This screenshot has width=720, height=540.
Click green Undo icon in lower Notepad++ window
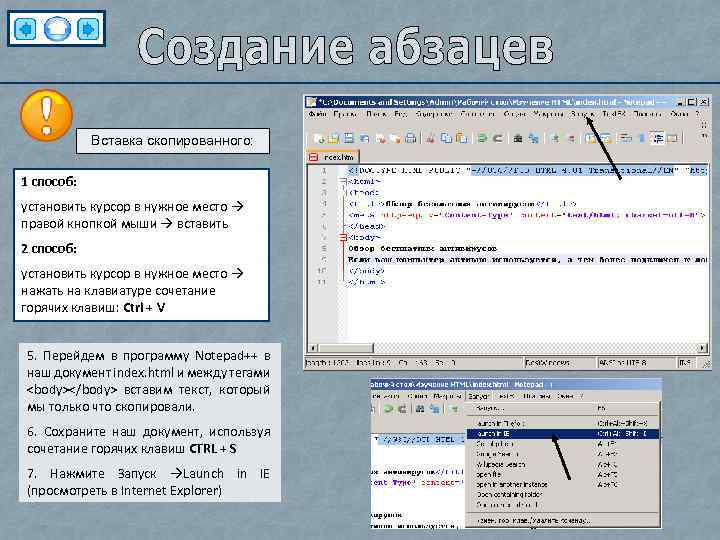[388, 409]
